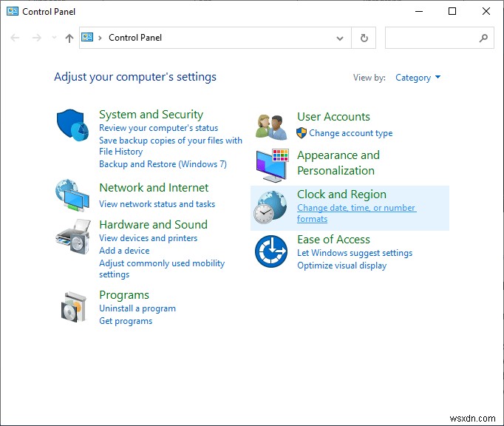Screen dimensions: 504x426
Task: Open recent locations dropdown arrow
Action: click(55, 38)
